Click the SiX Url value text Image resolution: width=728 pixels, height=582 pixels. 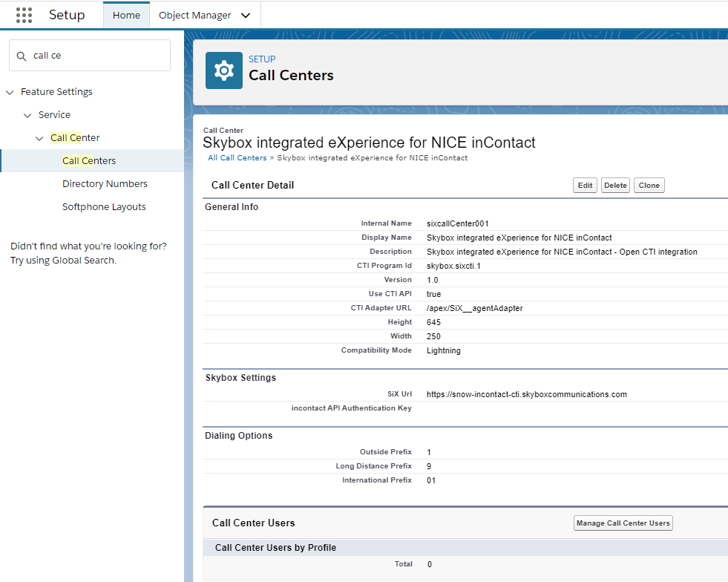[x=526, y=394]
